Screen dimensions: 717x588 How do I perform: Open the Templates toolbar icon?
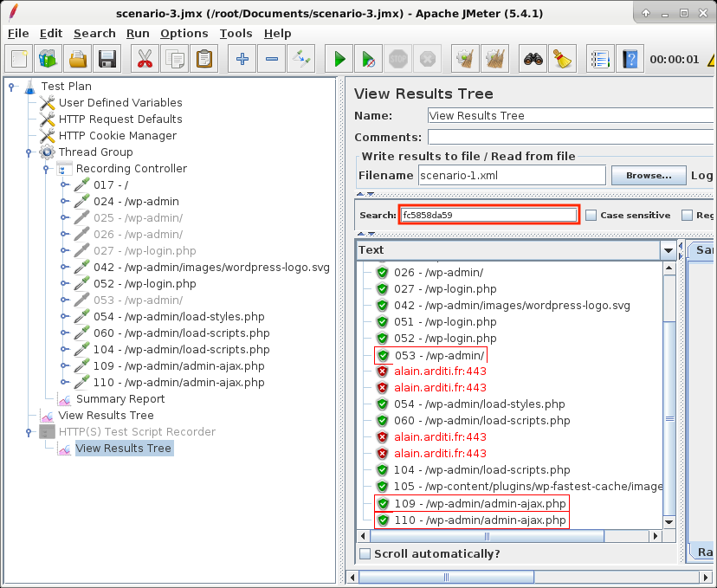[48, 59]
